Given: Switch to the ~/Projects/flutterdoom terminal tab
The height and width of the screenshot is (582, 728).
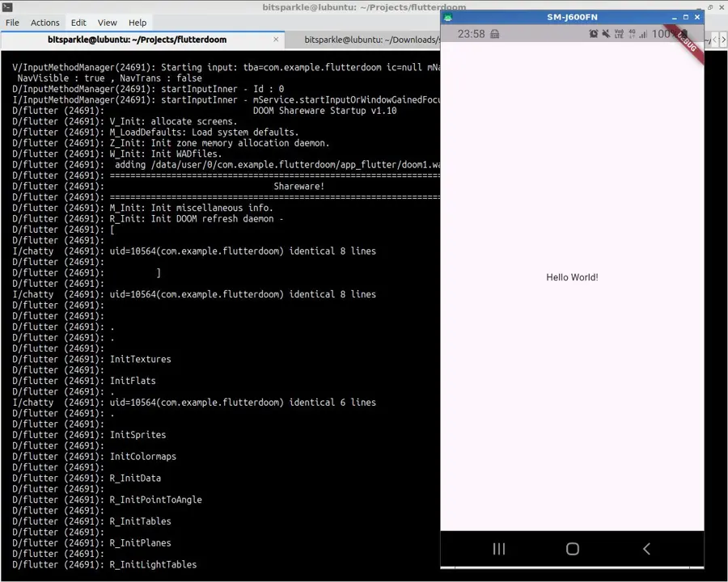Looking at the screenshot, I should 138,40.
